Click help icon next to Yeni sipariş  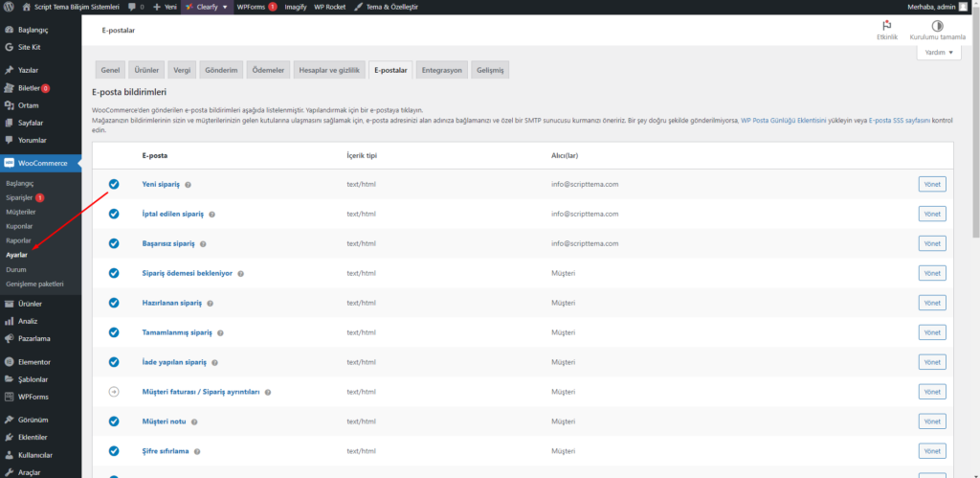click(189, 185)
